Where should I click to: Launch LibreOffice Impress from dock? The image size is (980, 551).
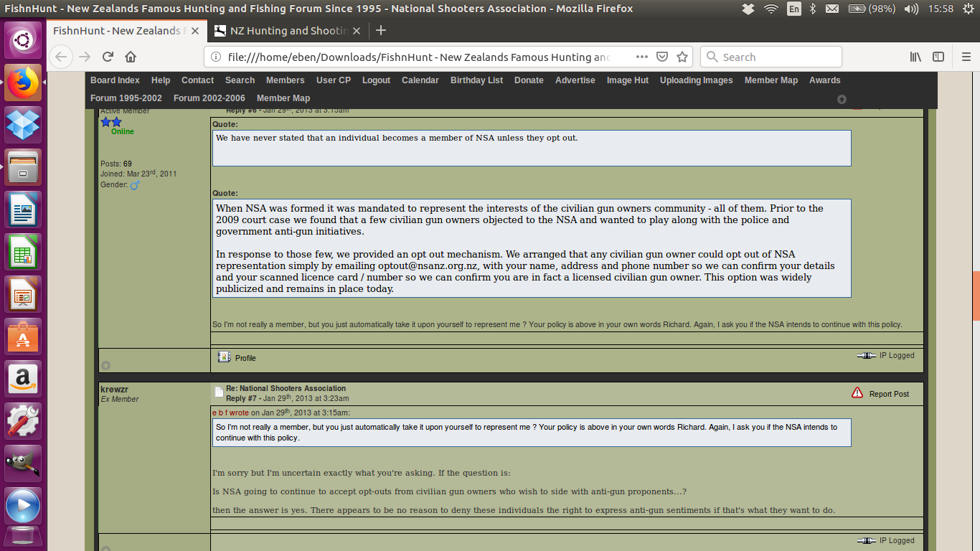[24, 294]
